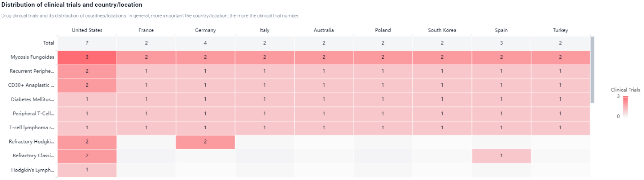
Task: Click the Total row label
Action: 48,43
